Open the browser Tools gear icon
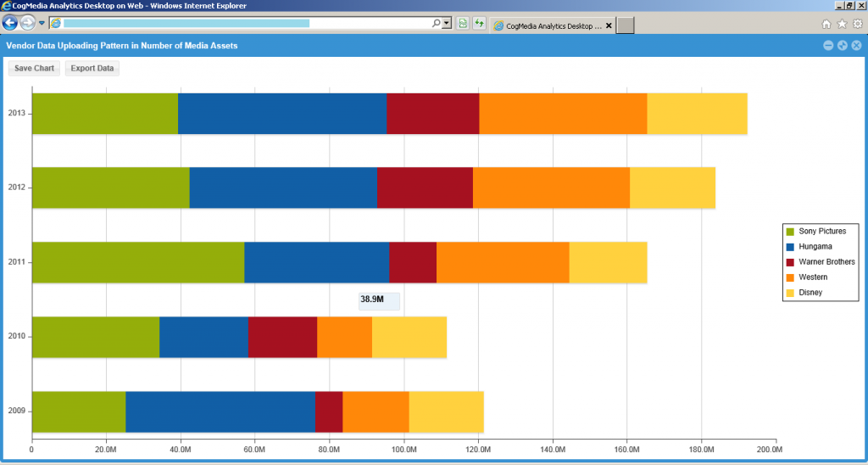The width and height of the screenshot is (868, 465). [857, 24]
